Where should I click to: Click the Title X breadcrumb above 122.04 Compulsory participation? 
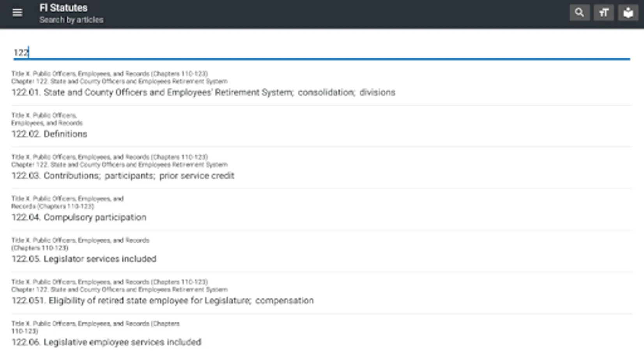tap(67, 202)
